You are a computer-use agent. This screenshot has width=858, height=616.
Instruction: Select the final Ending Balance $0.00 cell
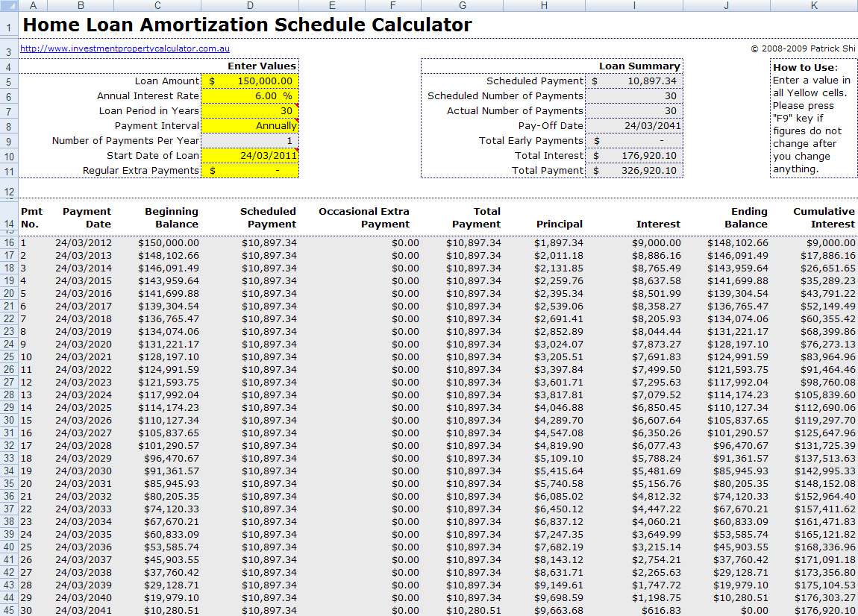coord(727,612)
